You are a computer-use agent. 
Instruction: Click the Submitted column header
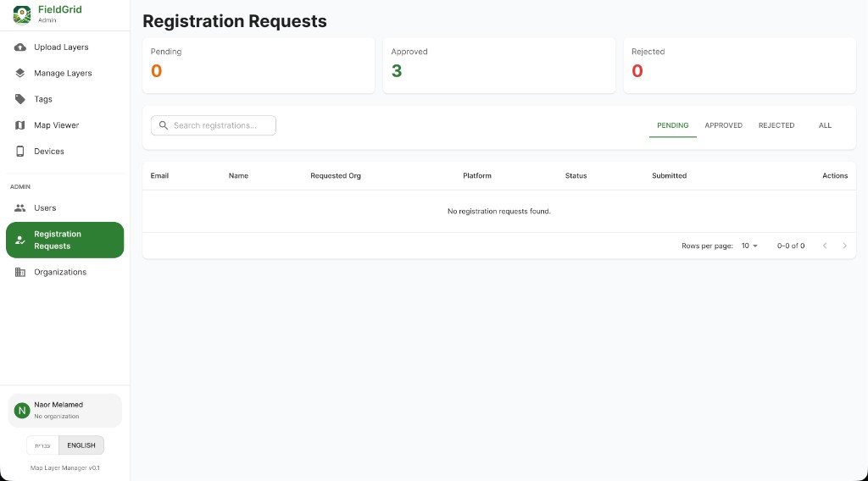pos(670,176)
